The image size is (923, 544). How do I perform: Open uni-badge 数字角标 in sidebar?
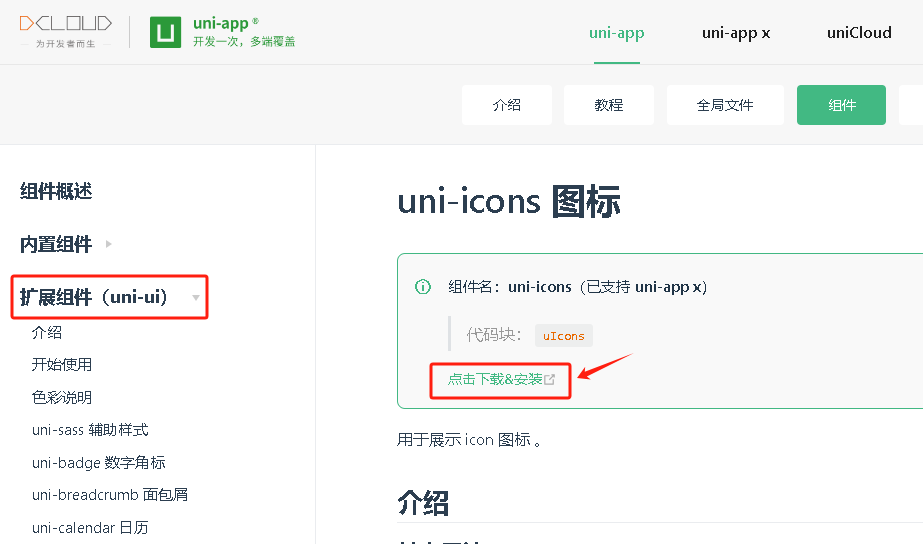tap(98, 463)
